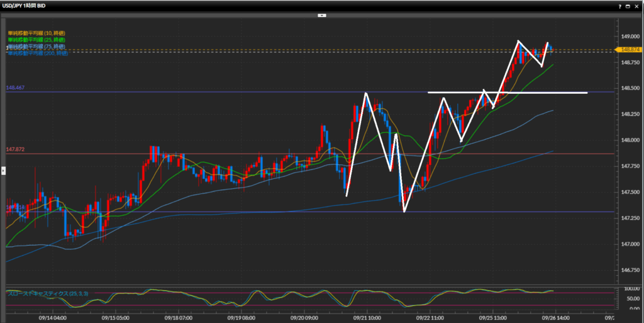Viewport: 644px width, 323px height.
Task: Click the current price tag 148.874
Action: (630, 49)
